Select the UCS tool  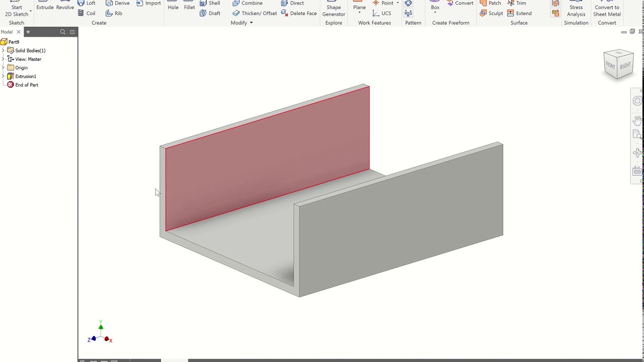[382, 13]
